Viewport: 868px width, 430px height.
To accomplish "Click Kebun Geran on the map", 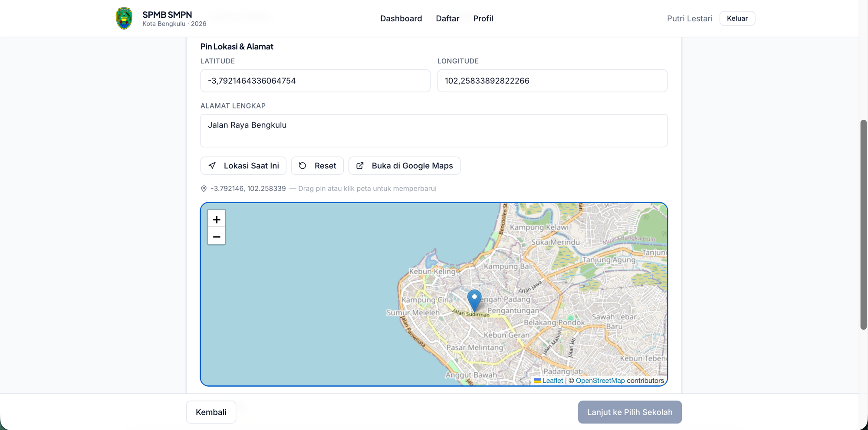I will pos(506,335).
